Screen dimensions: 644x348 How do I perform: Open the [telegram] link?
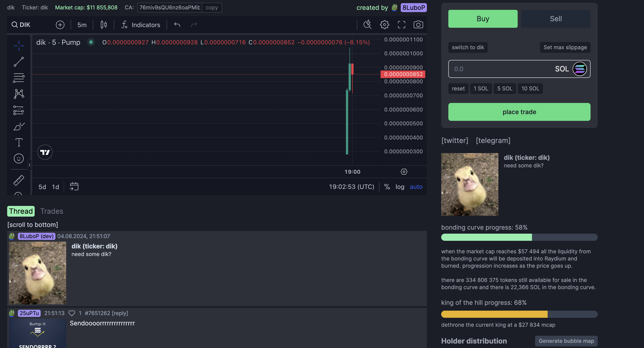(493, 140)
